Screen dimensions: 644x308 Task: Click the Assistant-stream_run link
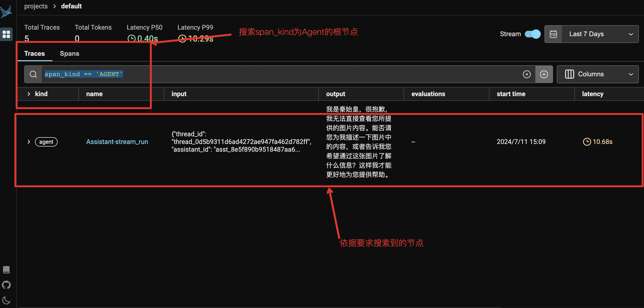pos(117,141)
